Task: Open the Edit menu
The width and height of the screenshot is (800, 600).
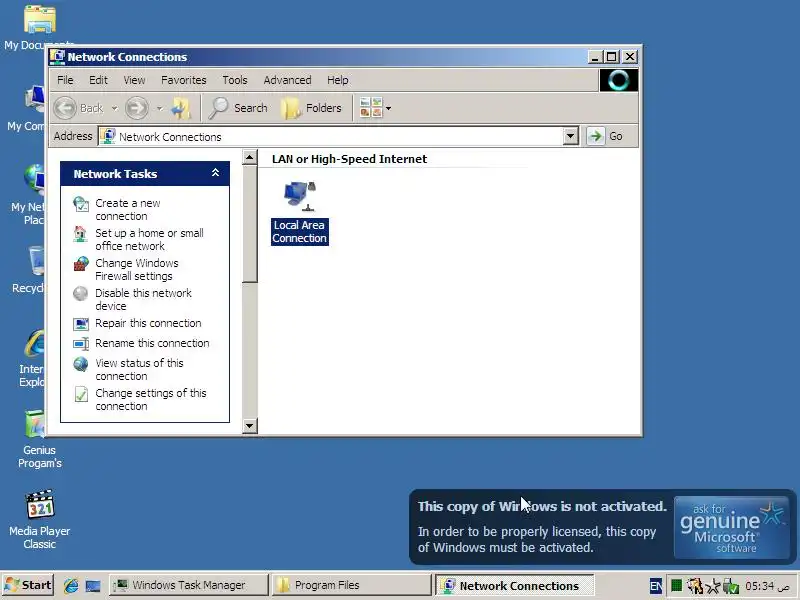Action: pos(98,80)
